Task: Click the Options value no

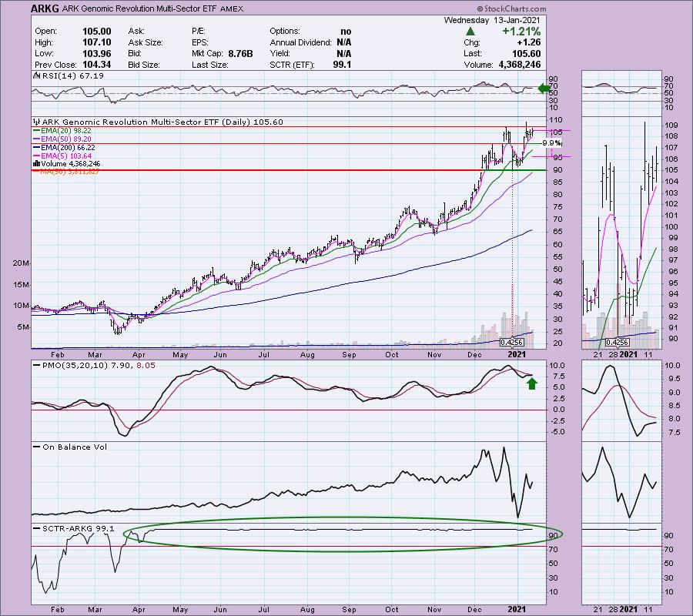Action: pyautogui.click(x=346, y=32)
